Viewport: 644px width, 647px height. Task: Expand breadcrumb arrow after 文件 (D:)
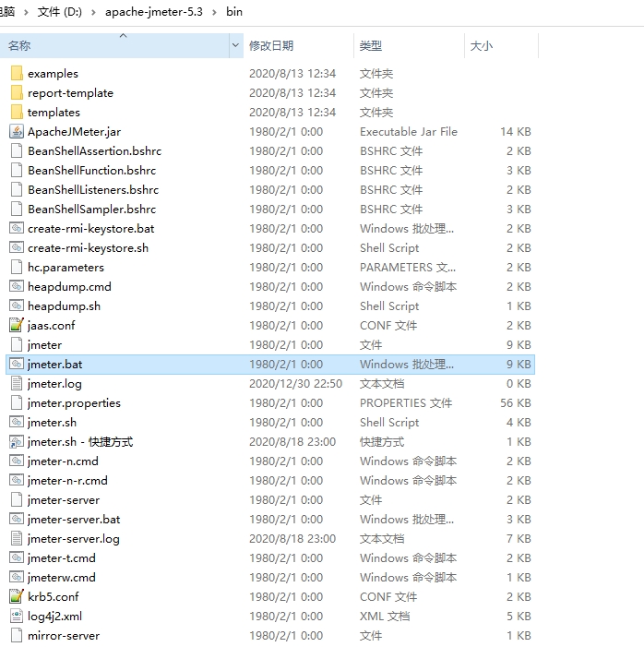tap(93, 12)
